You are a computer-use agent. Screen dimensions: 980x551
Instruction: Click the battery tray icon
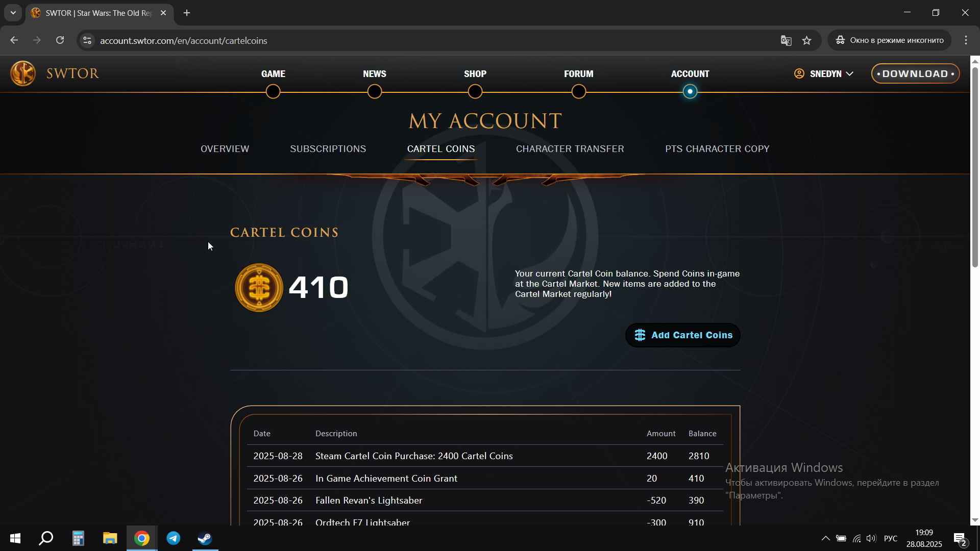click(841, 538)
